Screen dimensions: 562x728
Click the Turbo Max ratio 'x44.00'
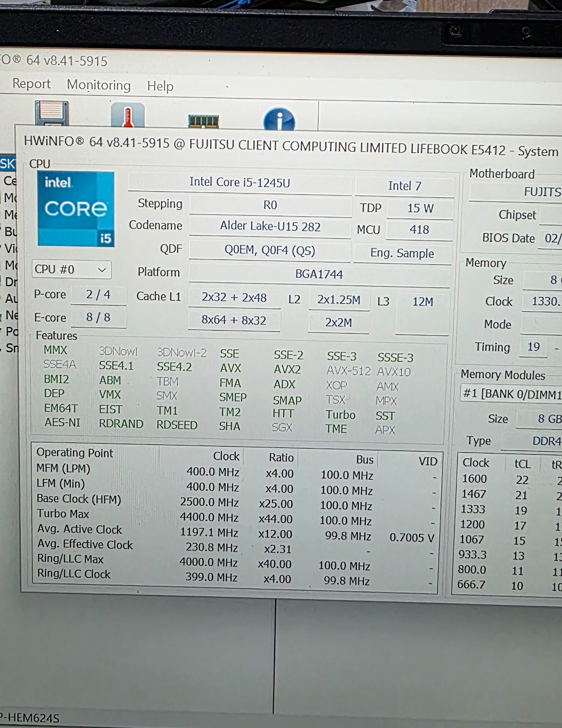pos(276,519)
